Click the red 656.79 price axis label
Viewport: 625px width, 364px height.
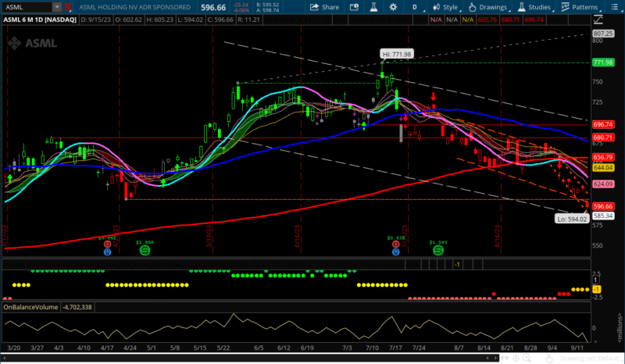coord(603,157)
